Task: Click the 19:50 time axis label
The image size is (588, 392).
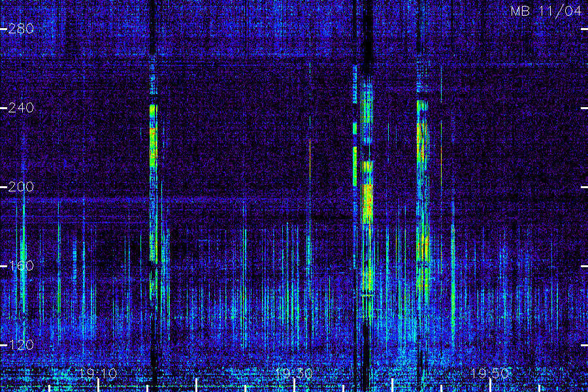Action: click(490, 374)
